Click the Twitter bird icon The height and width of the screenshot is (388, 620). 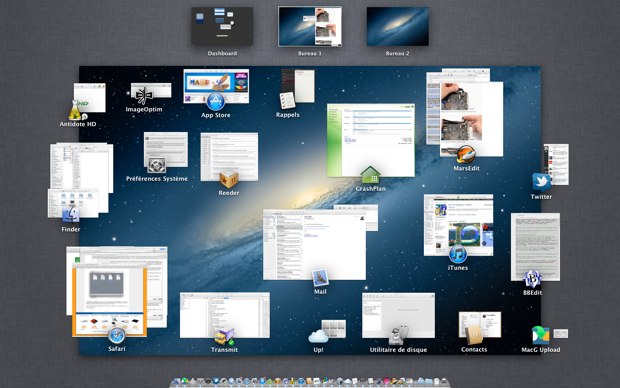[x=541, y=182]
